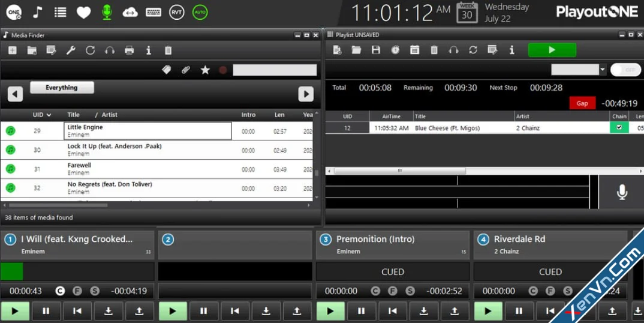Pause deck 1 player

click(x=46, y=311)
